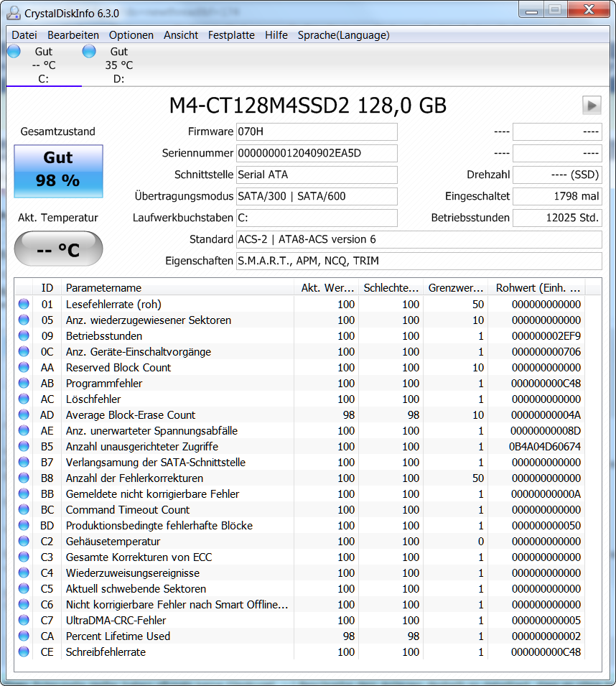Click the Eigenschaften field S.M.A.R.T., APM, NCQ, TRIM

(419, 261)
